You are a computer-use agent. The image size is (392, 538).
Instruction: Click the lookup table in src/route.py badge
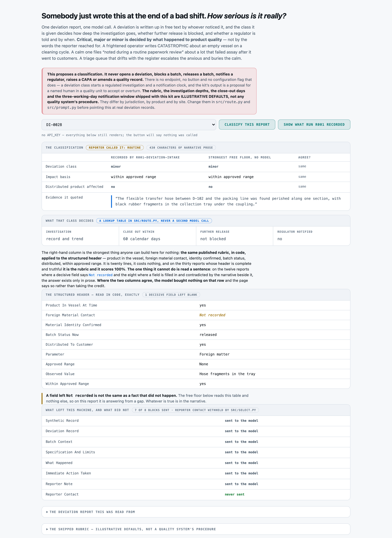click(x=154, y=221)
